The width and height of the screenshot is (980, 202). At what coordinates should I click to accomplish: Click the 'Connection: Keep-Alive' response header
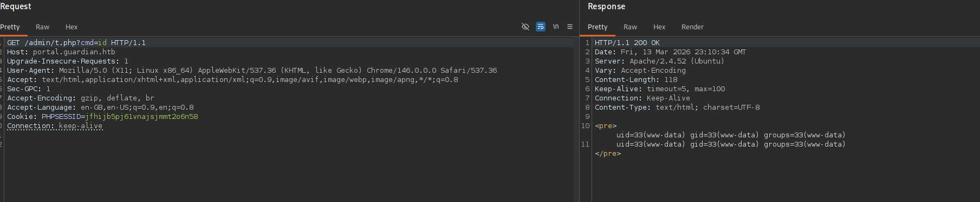642,98
